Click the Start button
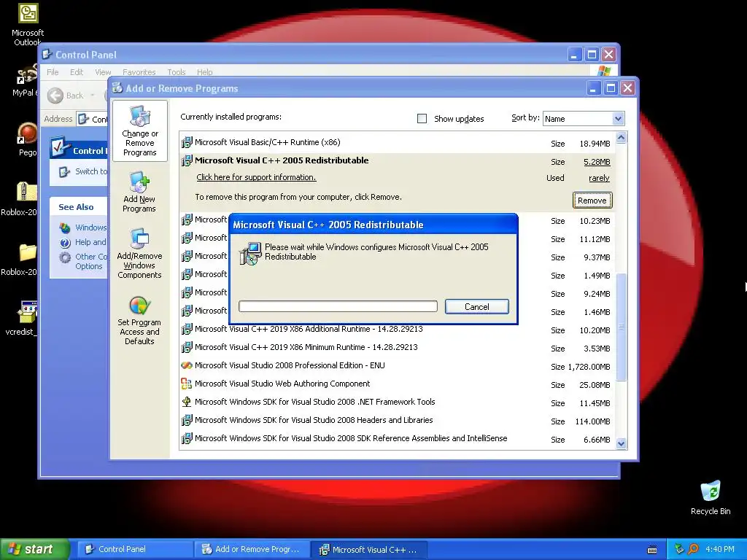Image resolution: width=747 pixels, height=560 pixels. 35,549
